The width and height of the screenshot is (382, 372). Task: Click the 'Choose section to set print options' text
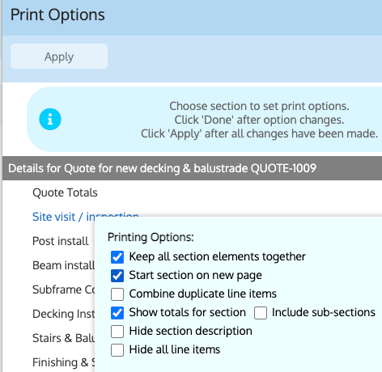pos(259,106)
